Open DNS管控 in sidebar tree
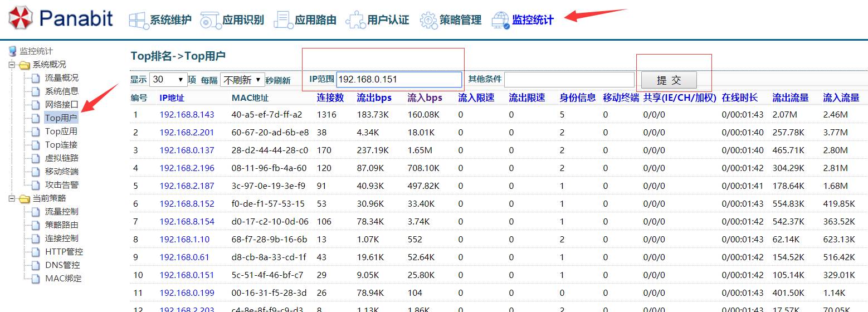This screenshot has height=312, width=868. pyautogui.click(x=62, y=265)
